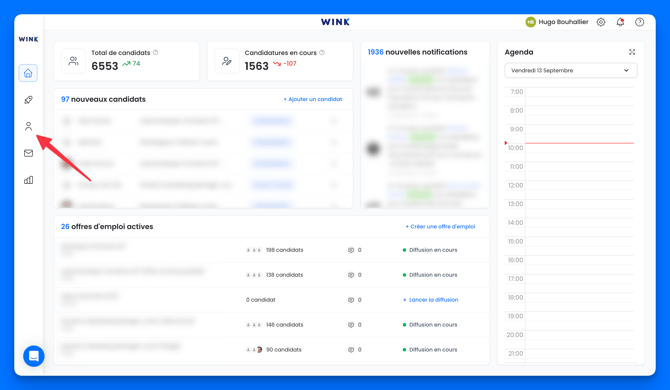
Task: Open the candidates person sidebar icon
Action: tap(28, 126)
